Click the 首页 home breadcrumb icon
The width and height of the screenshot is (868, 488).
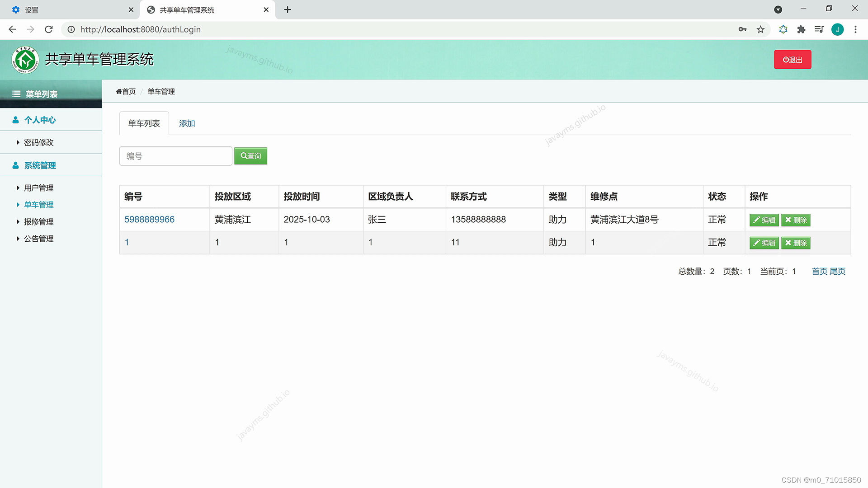coord(119,91)
